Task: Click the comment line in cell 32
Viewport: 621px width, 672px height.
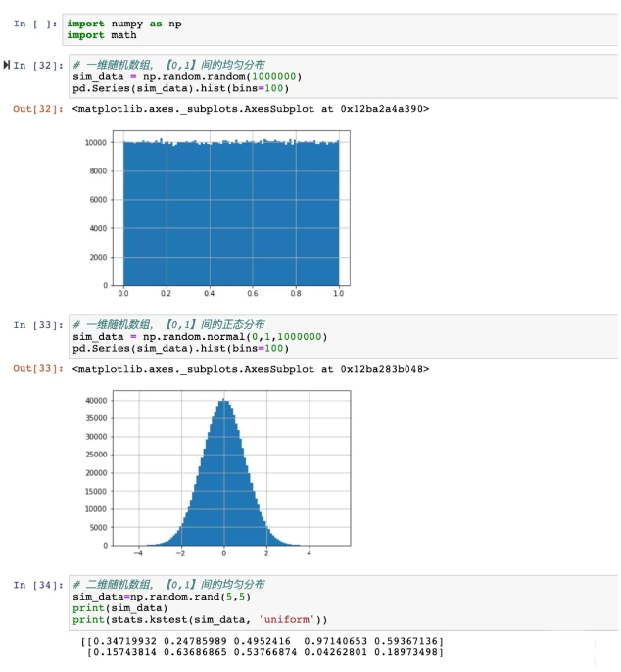Action: click(168, 65)
